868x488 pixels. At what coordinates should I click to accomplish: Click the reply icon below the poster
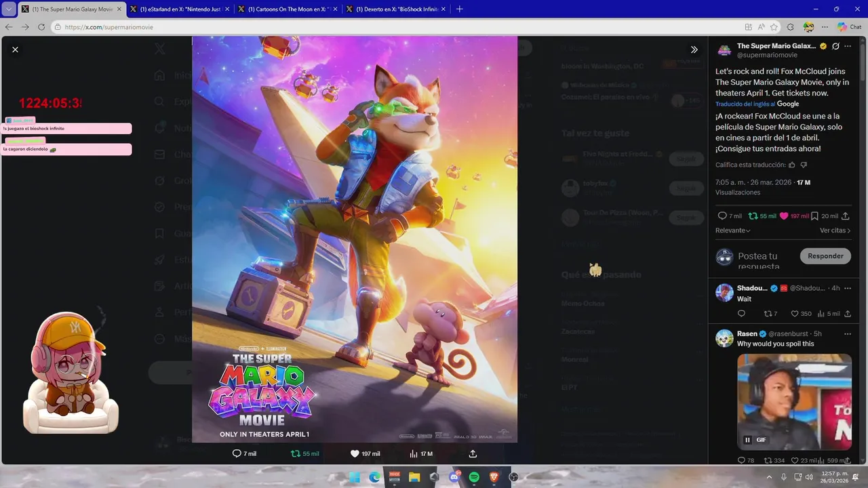click(x=237, y=453)
